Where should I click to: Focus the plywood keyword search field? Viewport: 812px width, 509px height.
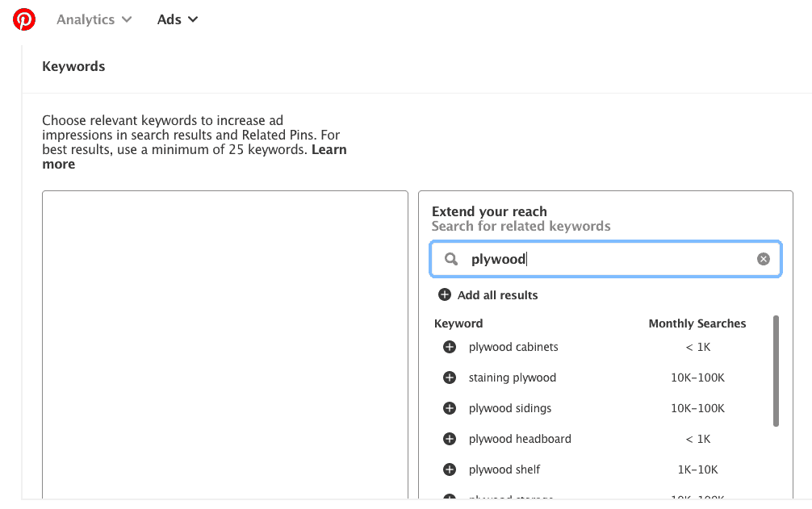pyautogui.click(x=605, y=259)
